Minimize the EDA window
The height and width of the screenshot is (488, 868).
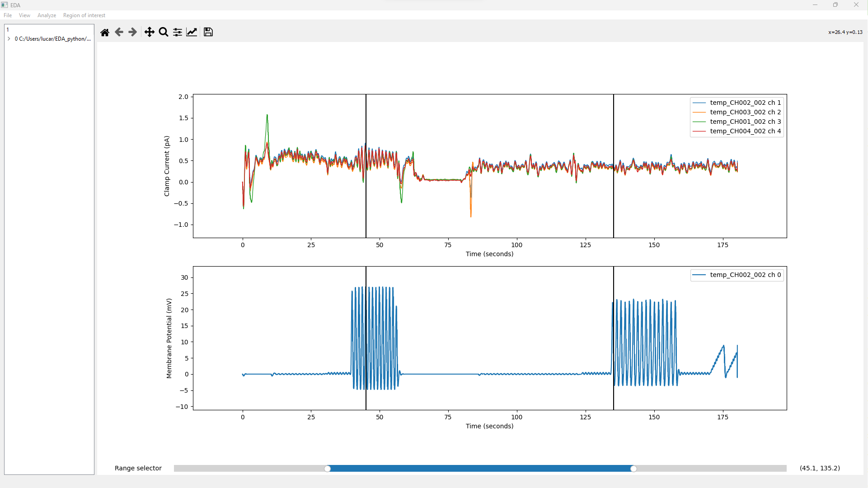(815, 5)
